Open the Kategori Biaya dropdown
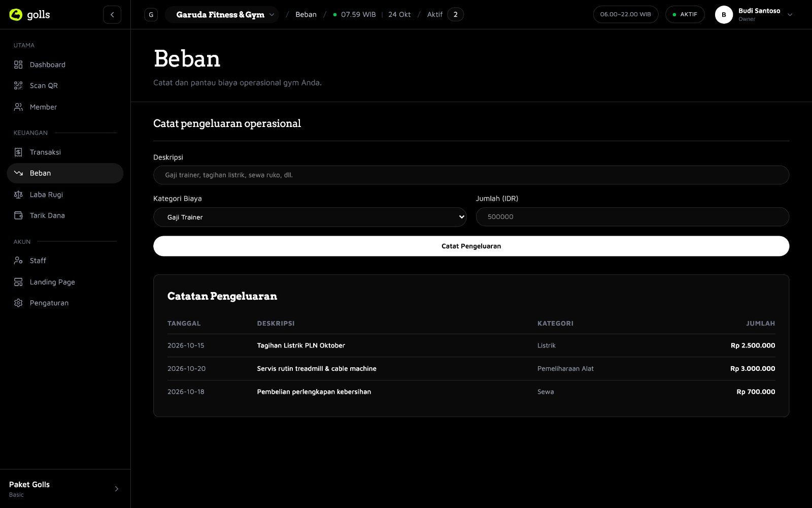 click(x=310, y=217)
